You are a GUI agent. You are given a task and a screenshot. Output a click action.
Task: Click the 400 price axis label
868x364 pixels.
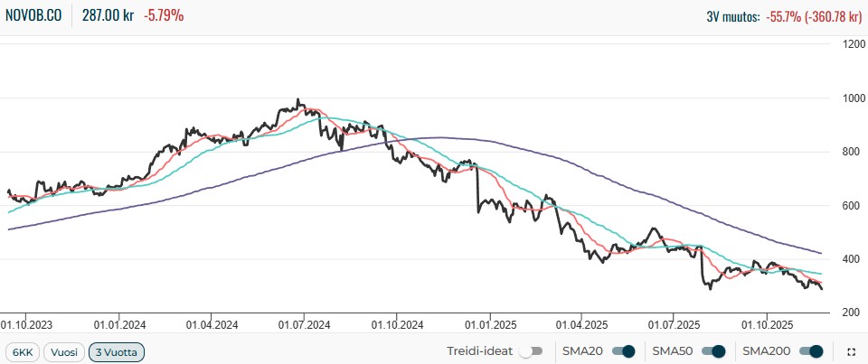point(849,259)
